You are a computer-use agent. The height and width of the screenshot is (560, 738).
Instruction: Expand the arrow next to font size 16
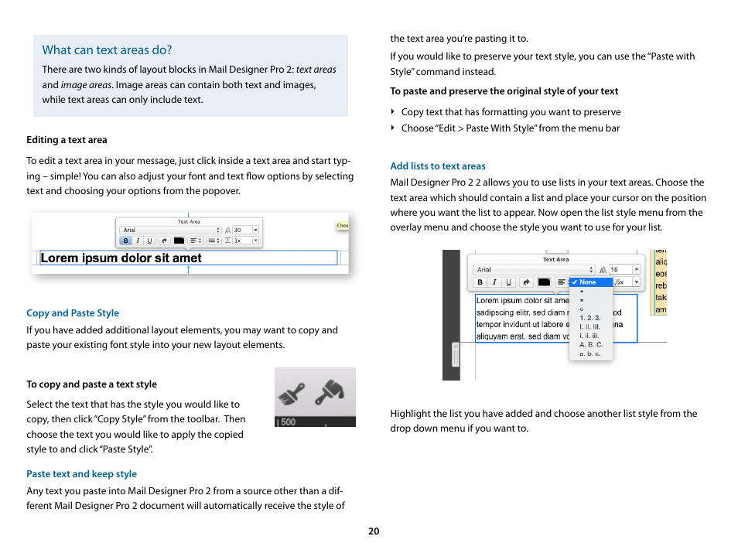[x=637, y=270]
